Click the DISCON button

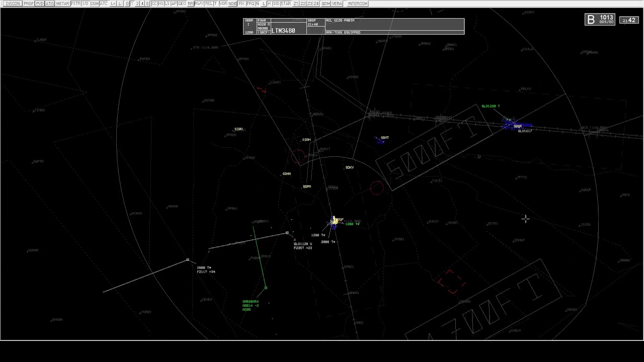[13, 4]
